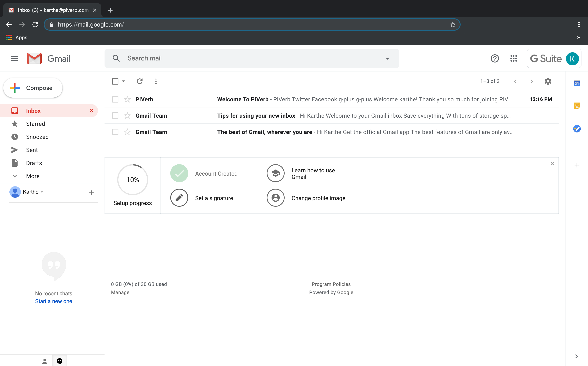
Task: Open select options dropdown arrow
Action: 123,81
